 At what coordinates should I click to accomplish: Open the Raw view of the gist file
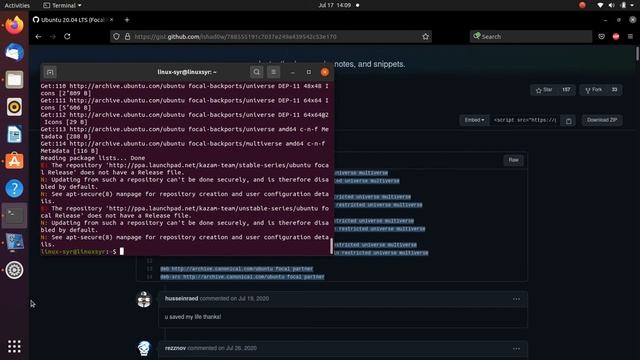pos(513,160)
